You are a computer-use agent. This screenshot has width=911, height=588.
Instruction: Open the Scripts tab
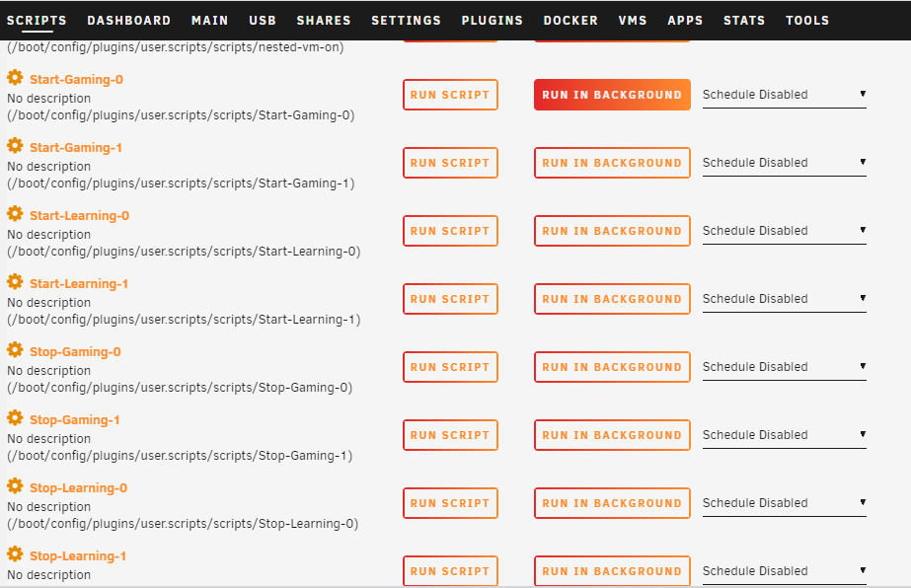(37, 21)
